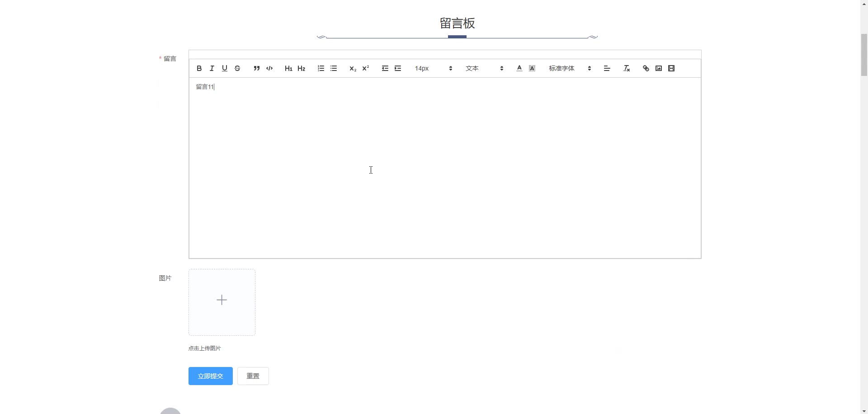Open the text background color picker
This screenshot has width=868, height=414.
(x=532, y=68)
